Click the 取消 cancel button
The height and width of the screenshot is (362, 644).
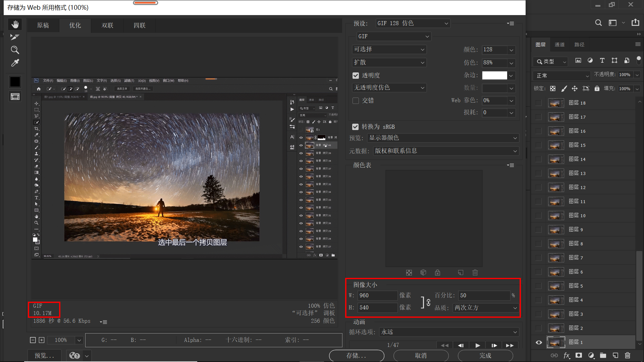pyautogui.click(x=421, y=355)
